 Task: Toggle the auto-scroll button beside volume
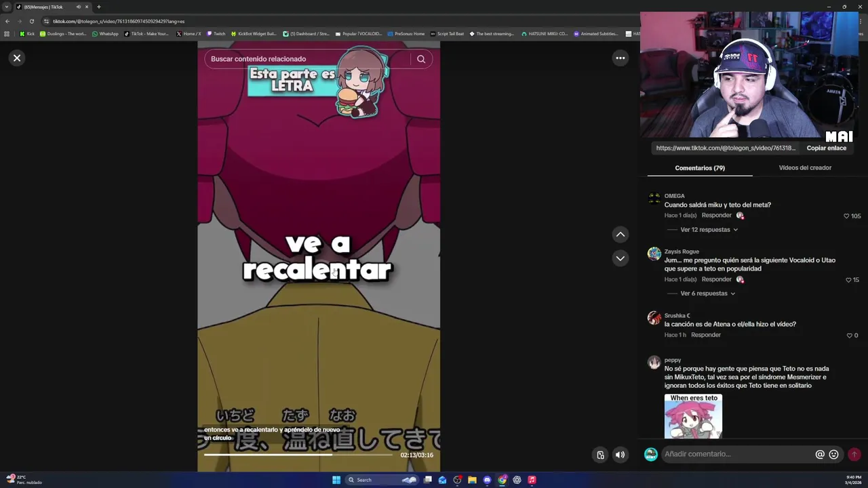pyautogui.click(x=600, y=455)
